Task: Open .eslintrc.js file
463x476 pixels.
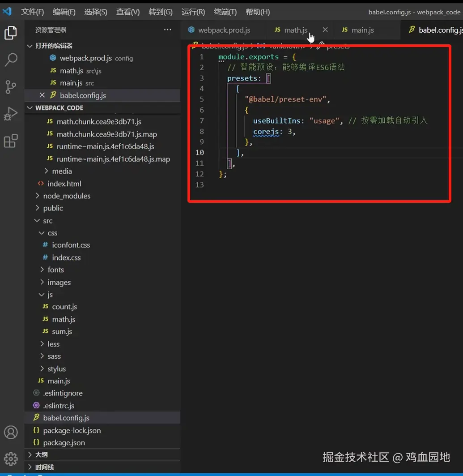Action: click(103, 406)
